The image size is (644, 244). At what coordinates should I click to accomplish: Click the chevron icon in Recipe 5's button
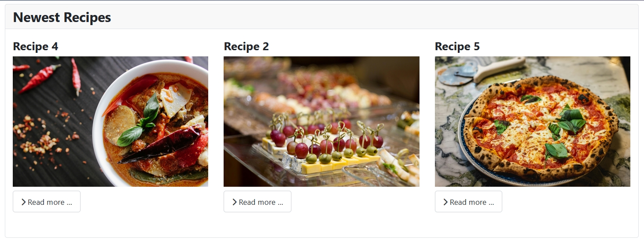point(445,202)
